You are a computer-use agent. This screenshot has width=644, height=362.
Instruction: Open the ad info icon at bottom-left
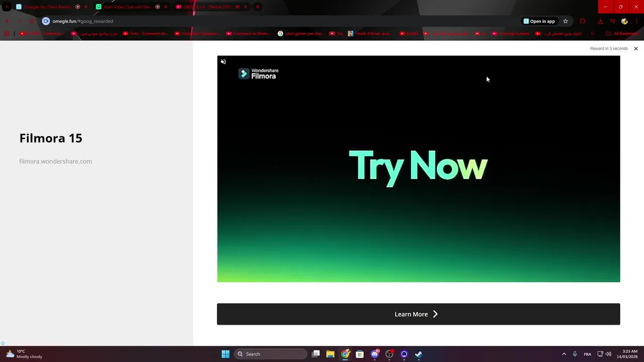tap(3, 343)
